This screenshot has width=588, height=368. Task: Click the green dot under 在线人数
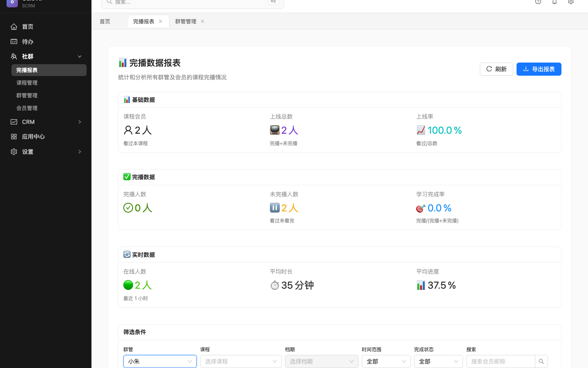(128, 285)
